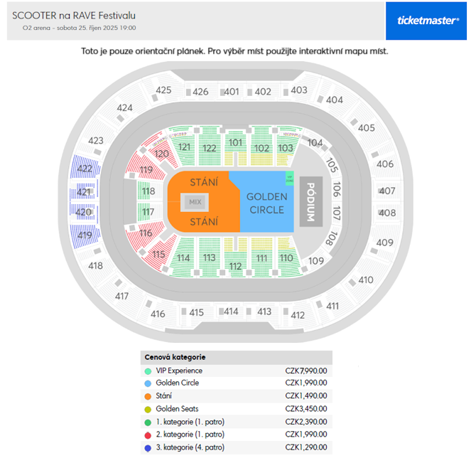The image size is (476, 463).
Task: Click the VIP Experience legend color dot
Action: click(148, 371)
